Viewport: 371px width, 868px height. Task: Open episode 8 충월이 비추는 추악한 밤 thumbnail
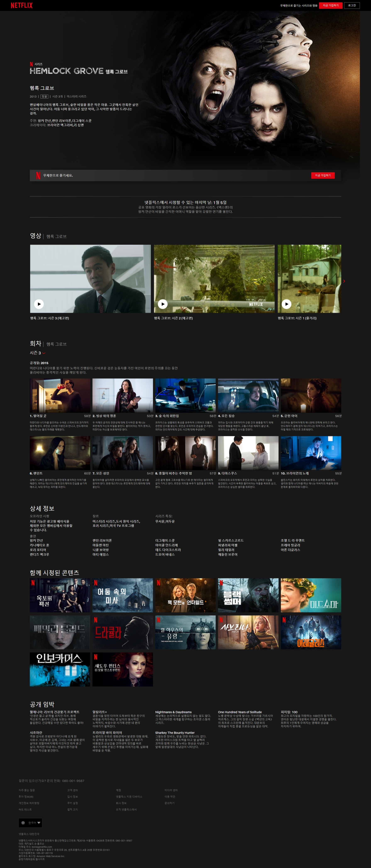coord(185,453)
